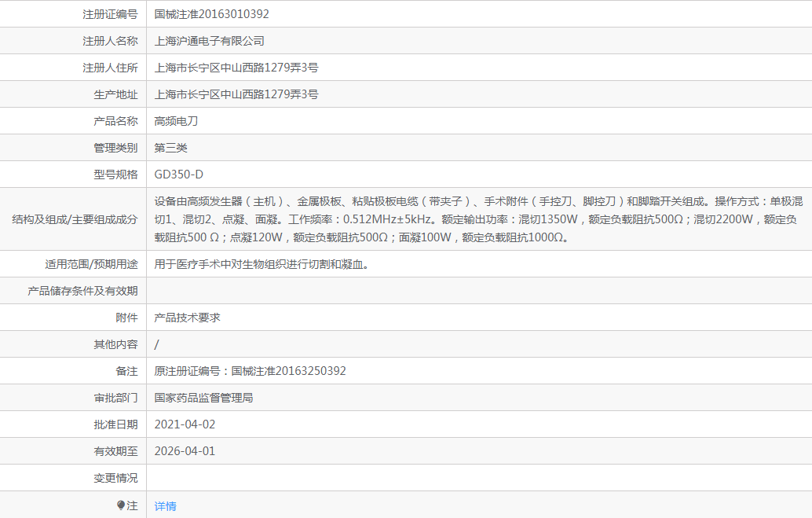
Task: Click the approval department 国家药品监督管理局
Action: coord(207,397)
